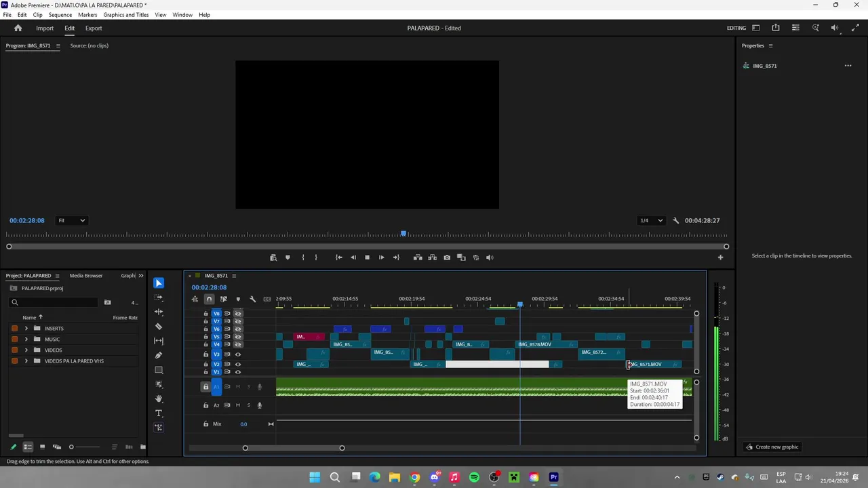Show hidden panel tabs overflow chevron
This screenshot has width=868, height=488.
141,276
